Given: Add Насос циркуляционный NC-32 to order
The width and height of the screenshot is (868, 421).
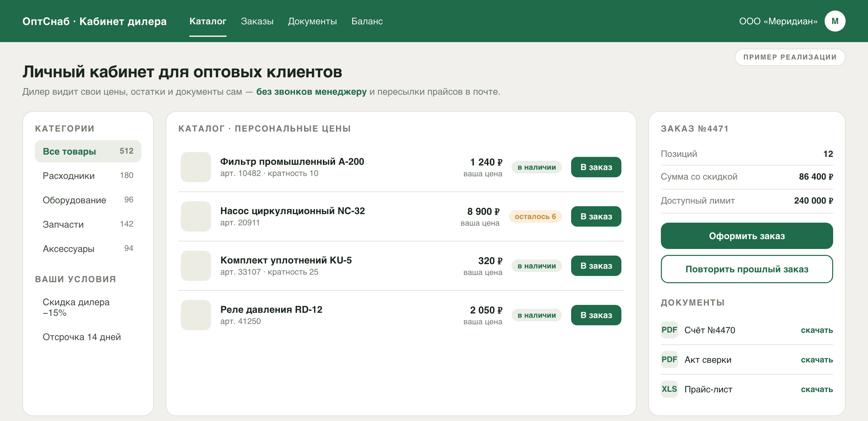Looking at the screenshot, I should tap(596, 216).
